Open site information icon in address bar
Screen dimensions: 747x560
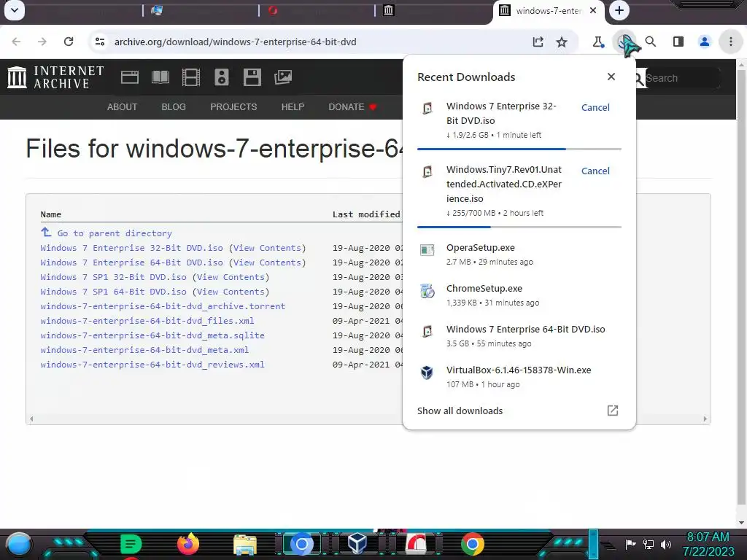click(100, 42)
